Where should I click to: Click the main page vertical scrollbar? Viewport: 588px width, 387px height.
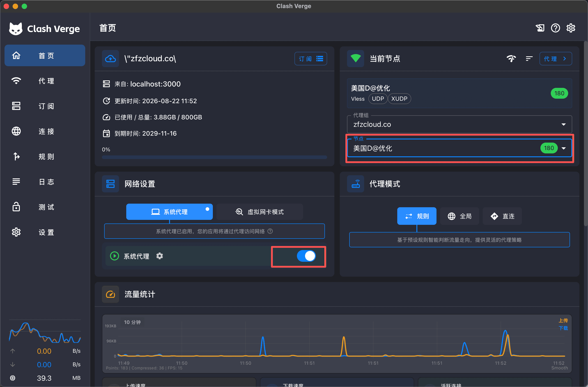pos(586,133)
